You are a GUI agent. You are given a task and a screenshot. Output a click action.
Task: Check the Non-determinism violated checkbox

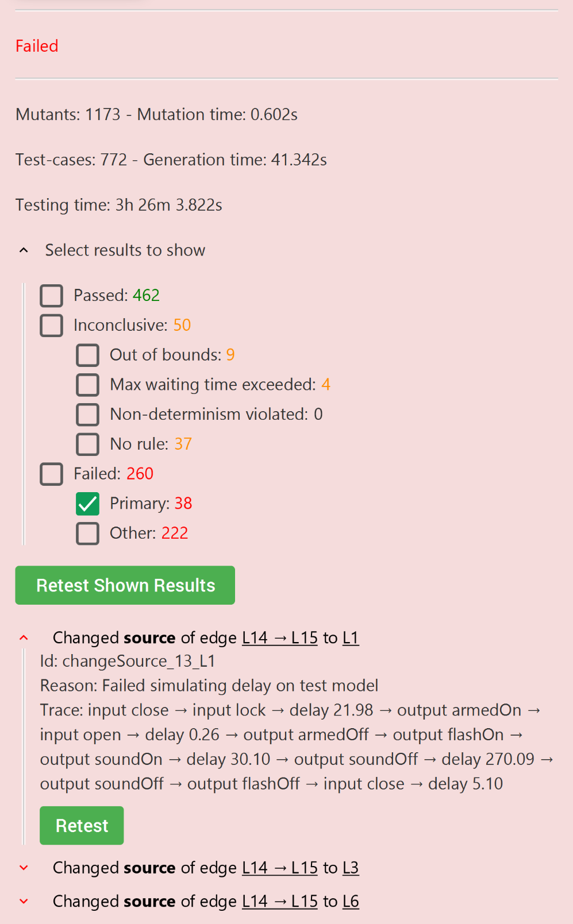click(88, 415)
